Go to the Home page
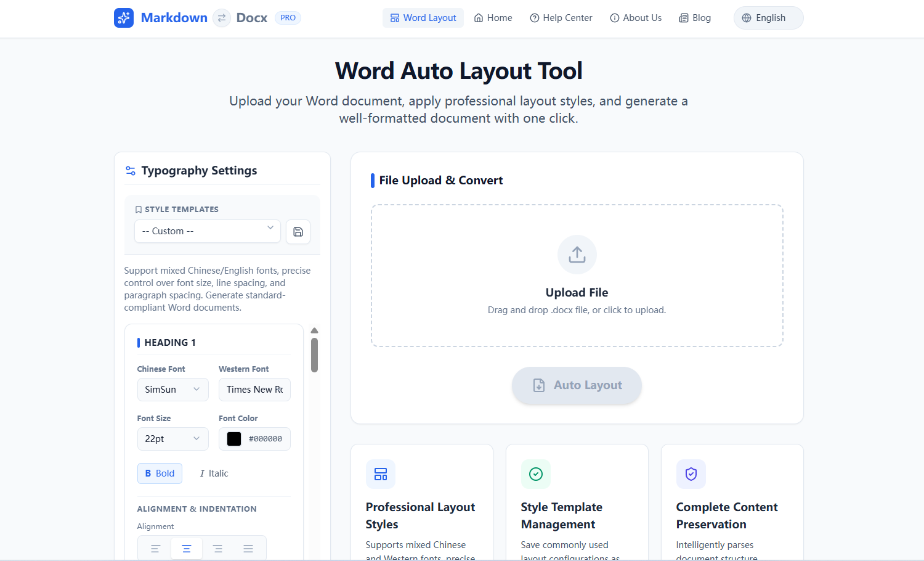The image size is (924, 561). coord(493,18)
